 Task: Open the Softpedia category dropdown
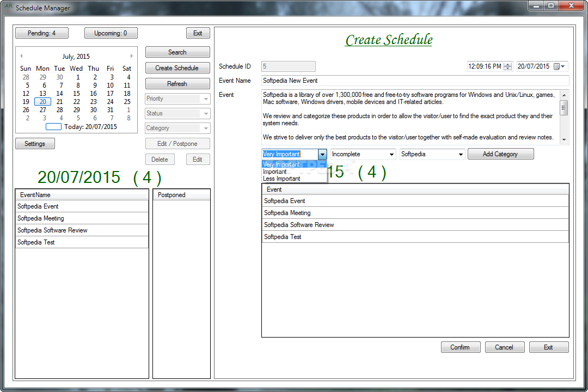click(x=461, y=154)
